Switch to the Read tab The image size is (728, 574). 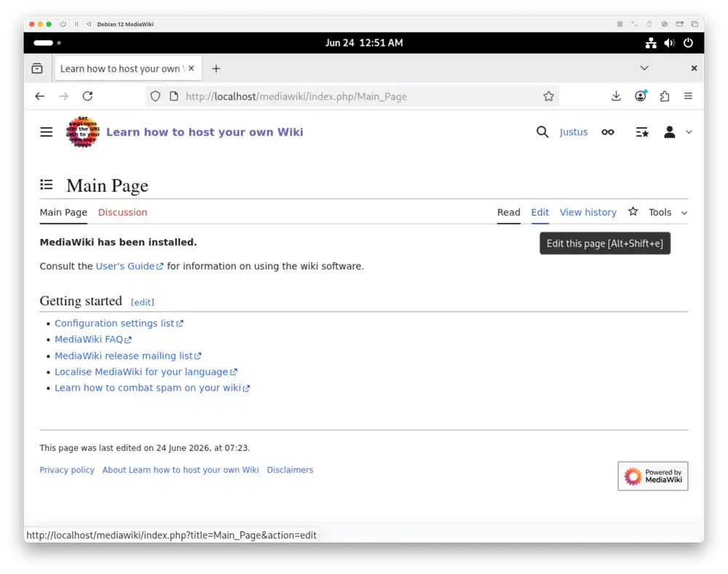[508, 212]
